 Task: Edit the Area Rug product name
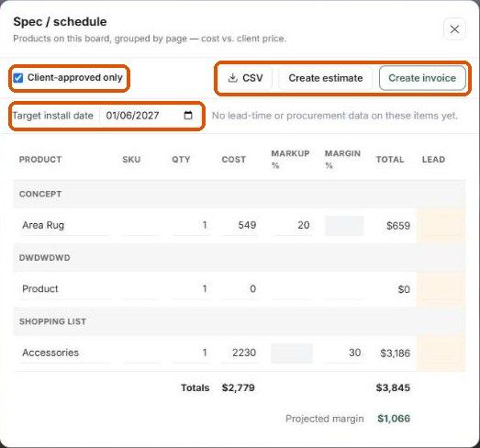point(63,226)
